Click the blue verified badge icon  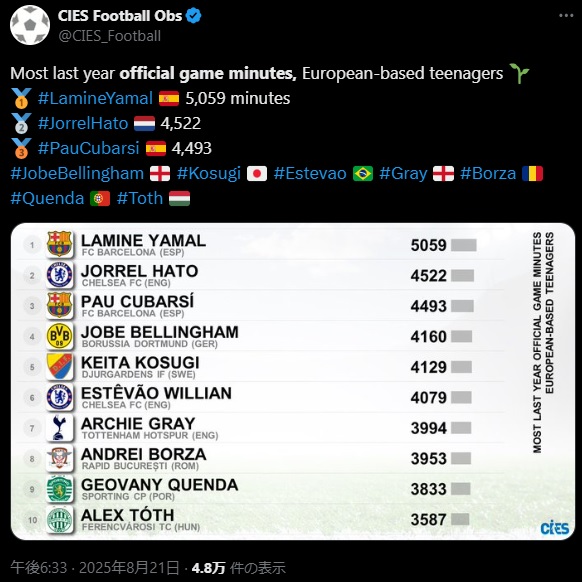(x=193, y=16)
